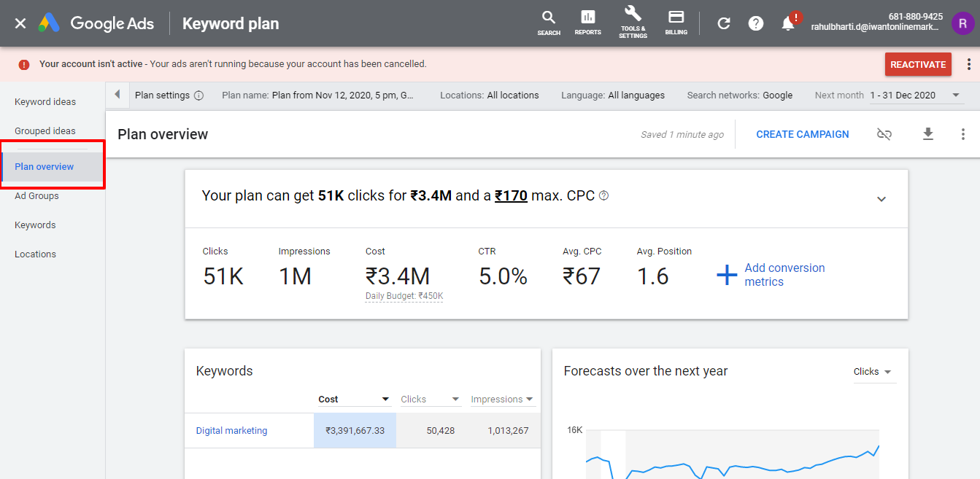Click the account ID 681-880-9425
Image resolution: width=980 pixels, height=479 pixels.
[x=915, y=17]
